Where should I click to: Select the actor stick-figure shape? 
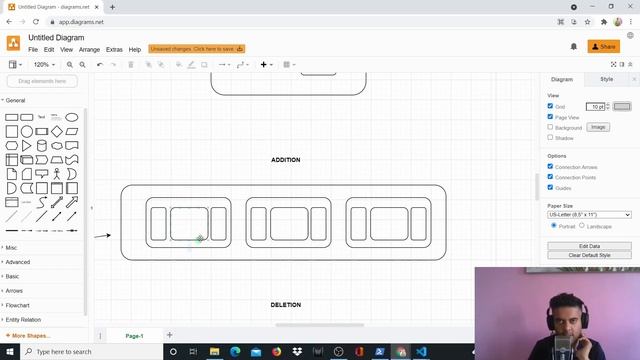tap(57, 174)
